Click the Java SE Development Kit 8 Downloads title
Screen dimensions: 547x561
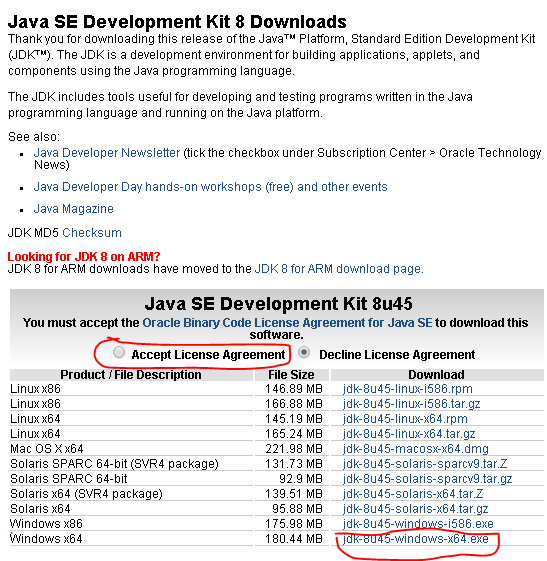(x=177, y=22)
